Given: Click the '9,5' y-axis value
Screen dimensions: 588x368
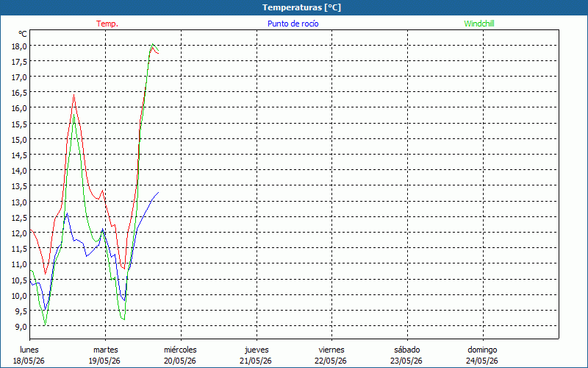Looking at the screenshot, I should click(x=21, y=311).
